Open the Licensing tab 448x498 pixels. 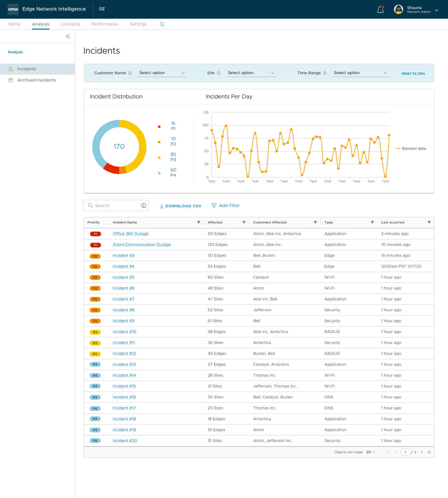(70, 24)
